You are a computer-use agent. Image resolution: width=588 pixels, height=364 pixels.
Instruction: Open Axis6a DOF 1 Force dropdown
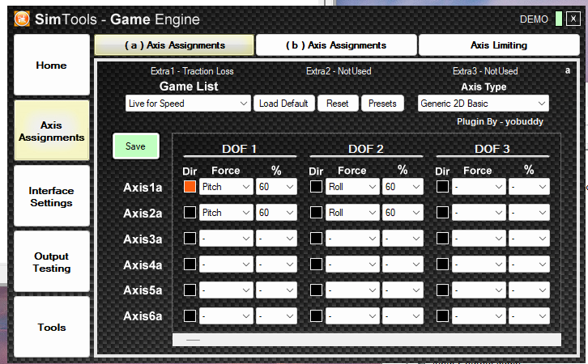[226, 315]
